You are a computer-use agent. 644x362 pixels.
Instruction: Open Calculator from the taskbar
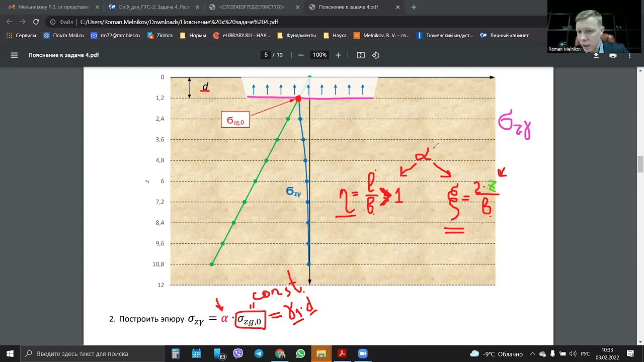(176, 353)
